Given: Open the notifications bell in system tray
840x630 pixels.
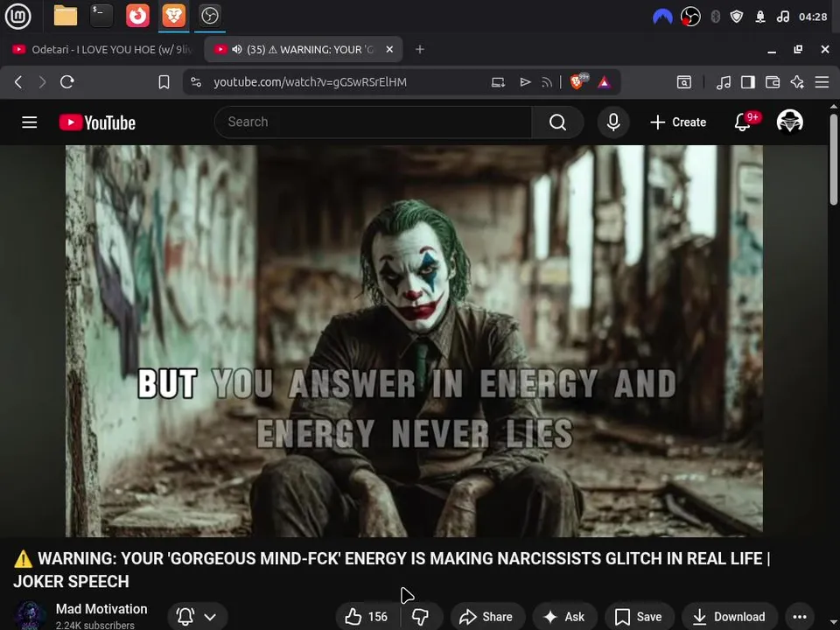Looking at the screenshot, I should click(760, 17).
